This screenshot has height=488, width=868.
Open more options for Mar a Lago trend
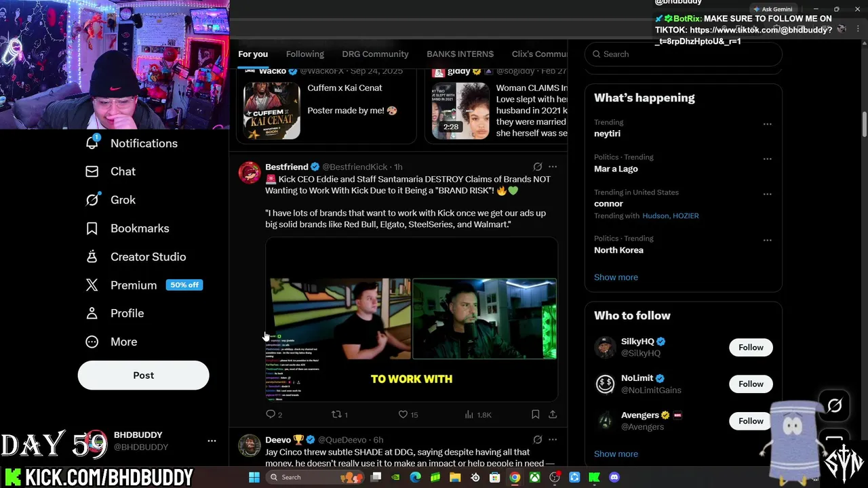[767, 159]
